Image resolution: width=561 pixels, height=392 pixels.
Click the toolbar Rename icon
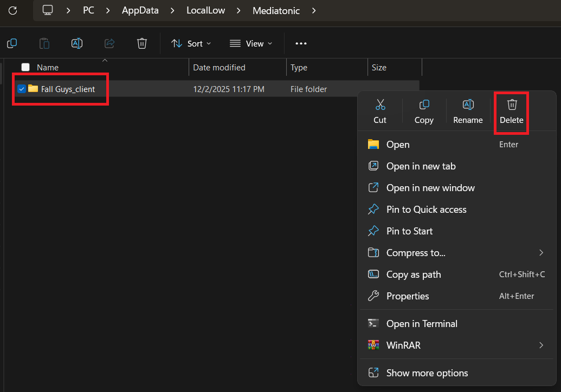click(77, 43)
